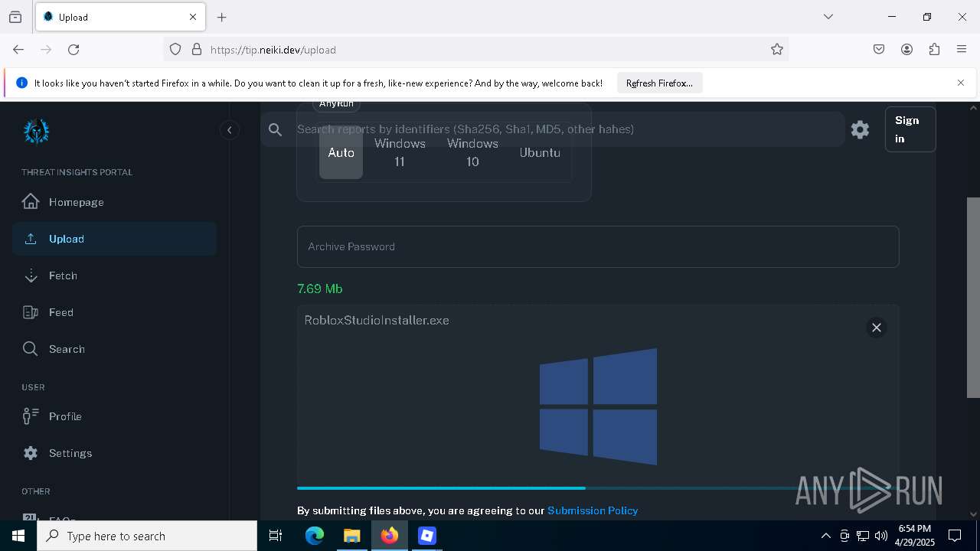Open Firefox account icon
Viewport: 980px width, 551px height.
(906, 49)
